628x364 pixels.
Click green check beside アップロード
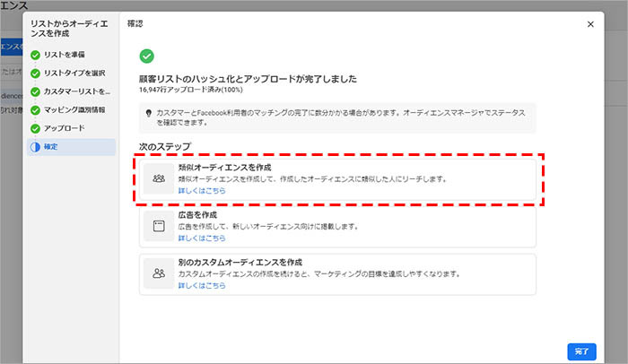point(35,127)
